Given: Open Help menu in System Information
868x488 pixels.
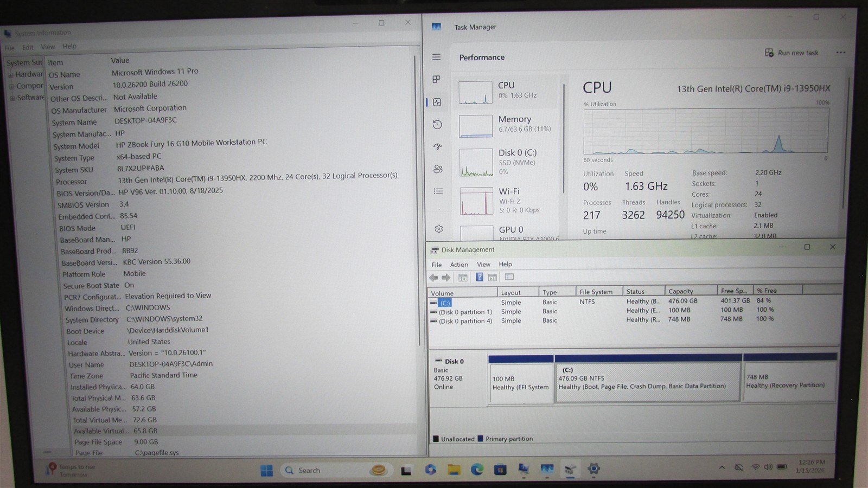Looking at the screenshot, I should pyautogui.click(x=69, y=46).
